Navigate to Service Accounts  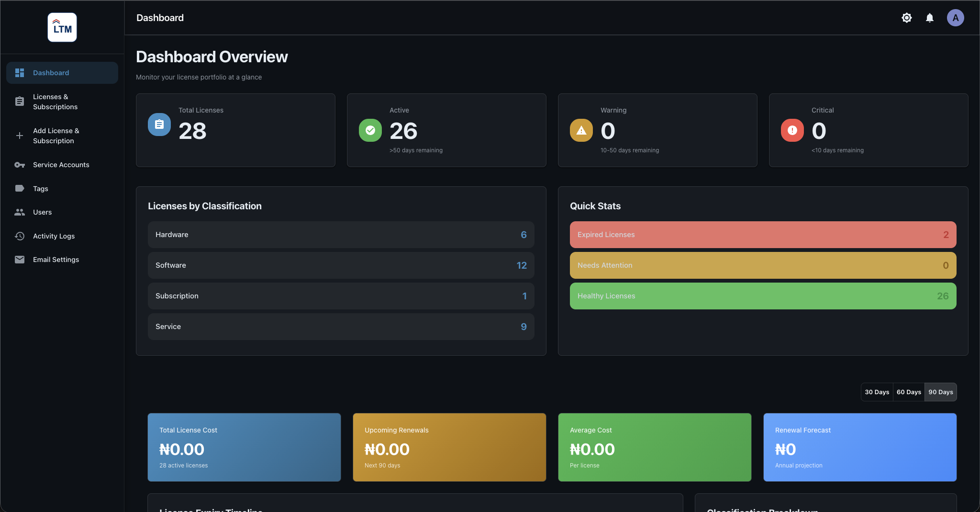coord(62,165)
